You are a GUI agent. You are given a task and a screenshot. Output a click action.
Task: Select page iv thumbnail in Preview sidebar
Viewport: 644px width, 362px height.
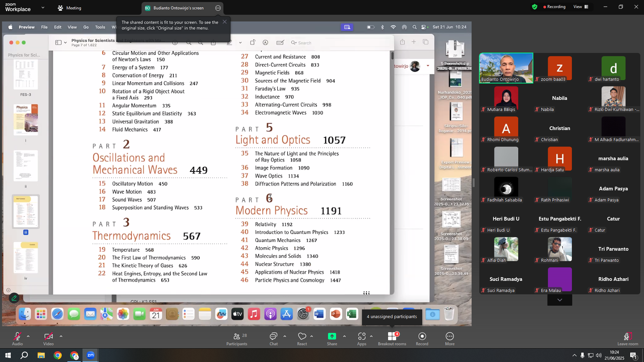26,257
